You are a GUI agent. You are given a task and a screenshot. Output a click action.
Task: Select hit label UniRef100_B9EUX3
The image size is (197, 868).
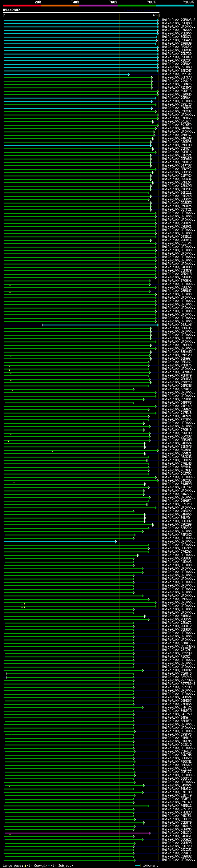tap(177, 57)
